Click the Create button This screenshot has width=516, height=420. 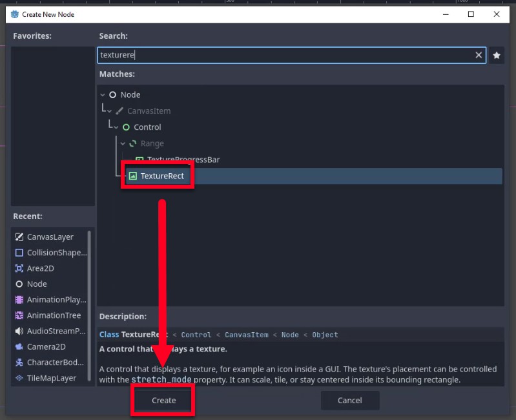[x=163, y=400]
